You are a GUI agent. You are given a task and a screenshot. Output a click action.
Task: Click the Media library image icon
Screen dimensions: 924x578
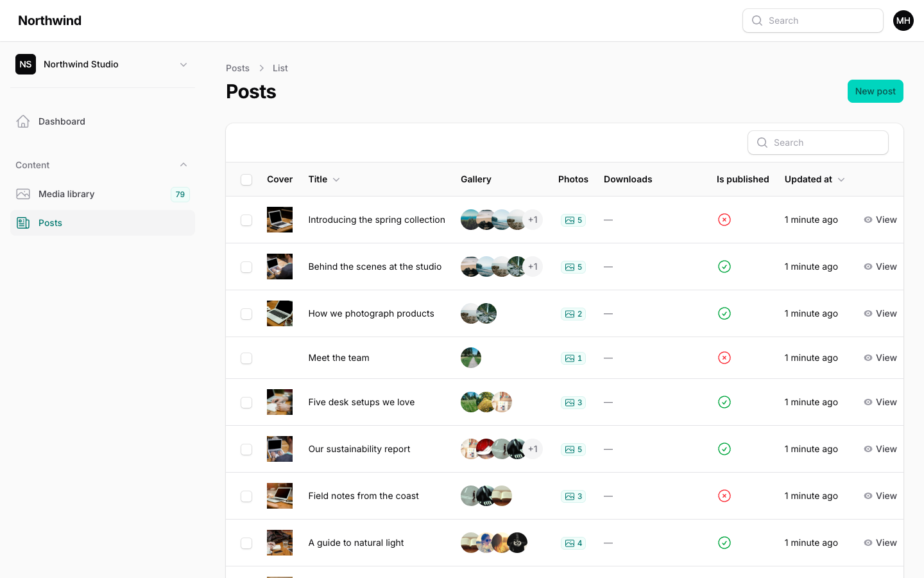23,194
